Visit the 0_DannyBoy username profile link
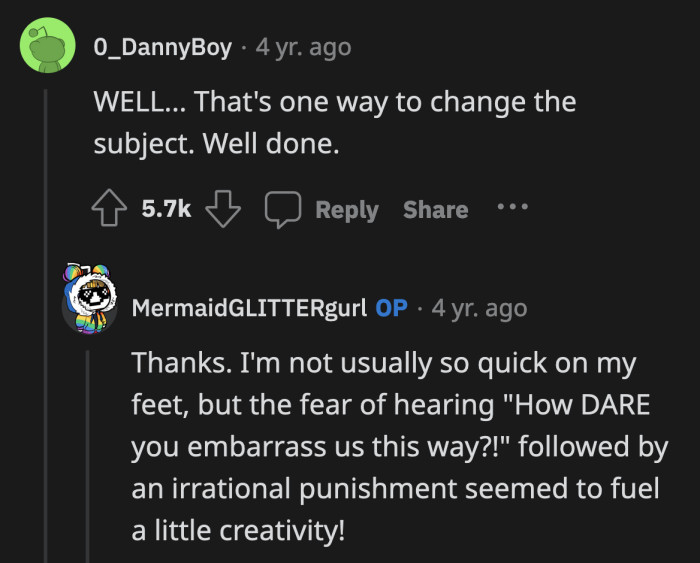Screen dimensions: 700x563 162,47
